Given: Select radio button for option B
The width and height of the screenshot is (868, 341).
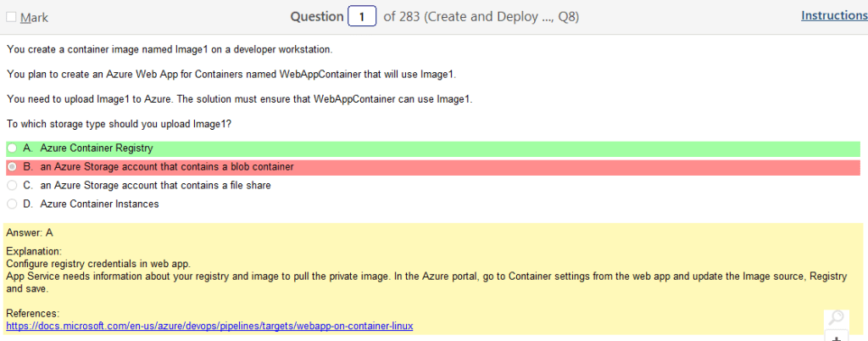Looking at the screenshot, I should [12, 166].
